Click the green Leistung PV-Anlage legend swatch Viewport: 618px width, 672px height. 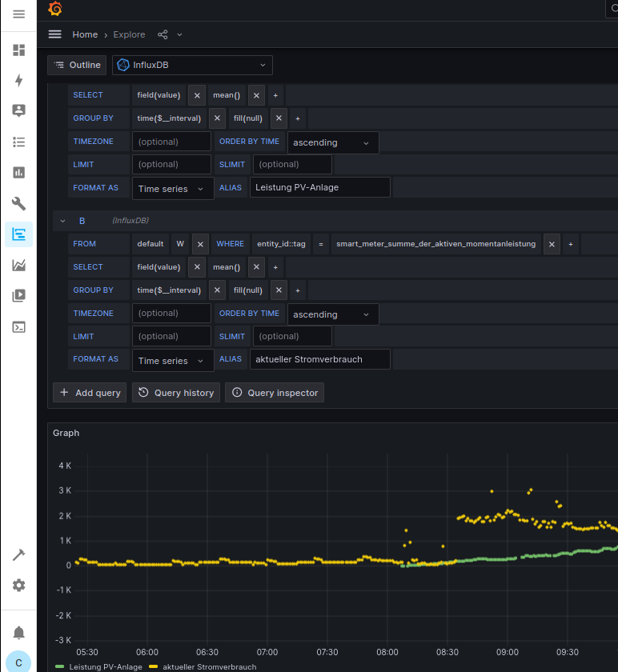[60, 666]
